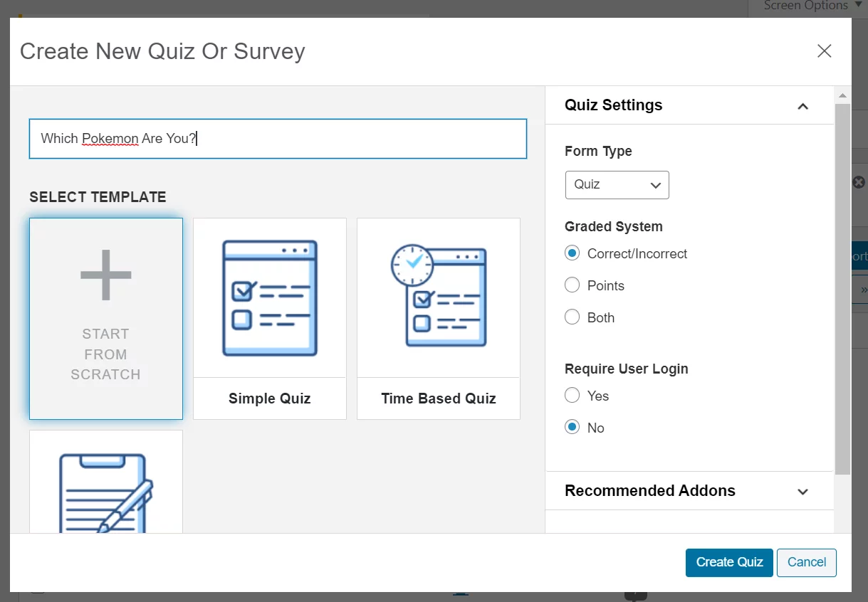The height and width of the screenshot is (602, 868).
Task: Click the Create Quiz button
Action: [728, 562]
